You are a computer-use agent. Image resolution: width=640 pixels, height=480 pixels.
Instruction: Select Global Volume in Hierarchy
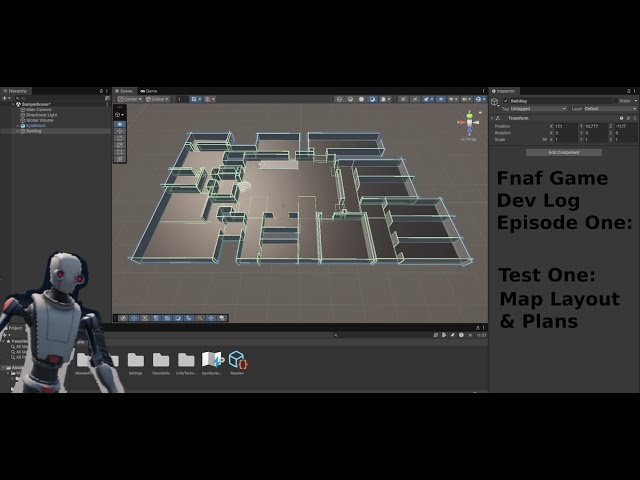point(40,120)
